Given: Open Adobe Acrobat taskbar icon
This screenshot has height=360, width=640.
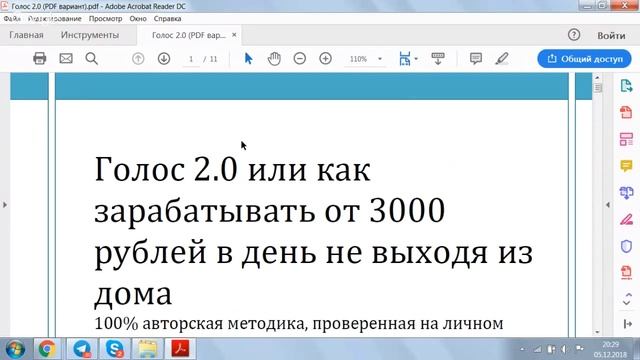Looking at the screenshot, I should click(180, 349).
